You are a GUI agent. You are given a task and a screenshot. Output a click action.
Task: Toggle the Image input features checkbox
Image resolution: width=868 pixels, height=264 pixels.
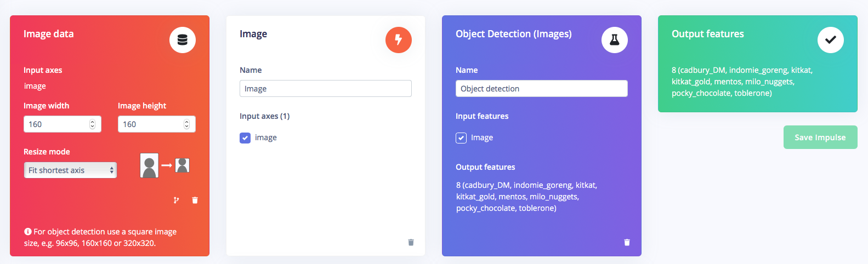point(461,138)
